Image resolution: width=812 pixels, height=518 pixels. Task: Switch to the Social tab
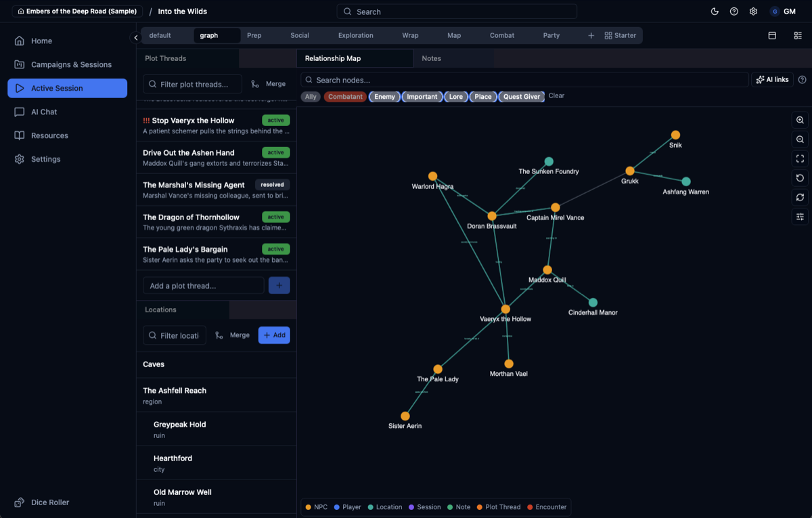point(300,35)
